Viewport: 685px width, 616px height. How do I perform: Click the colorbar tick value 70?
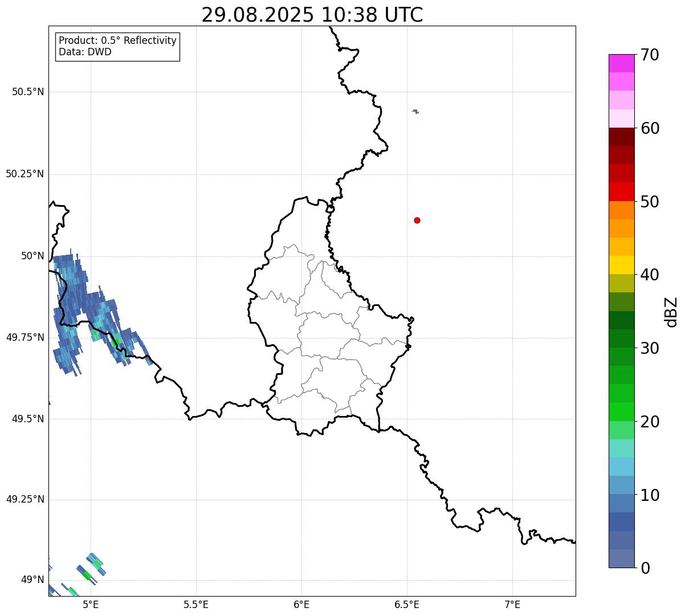point(650,55)
